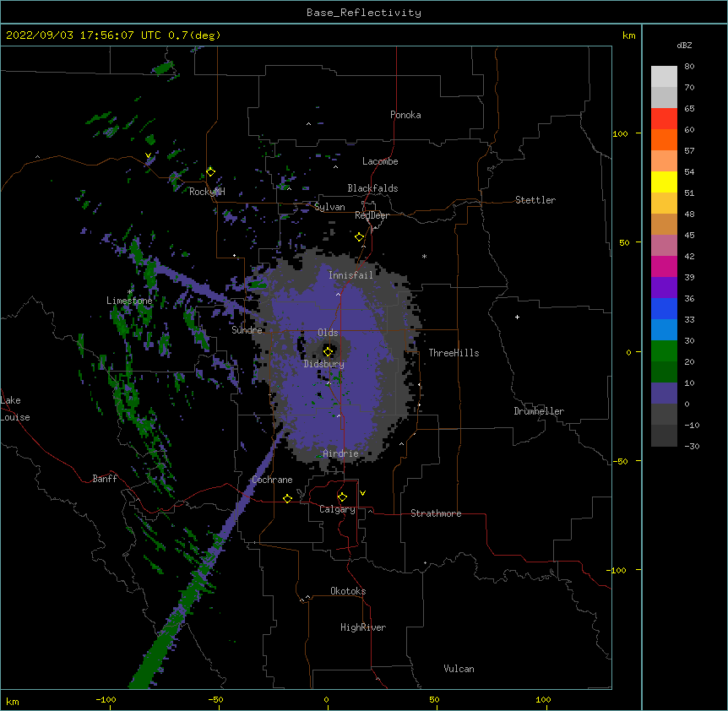Click the Airdrie label
This screenshot has height=711, width=728.
tap(340, 453)
